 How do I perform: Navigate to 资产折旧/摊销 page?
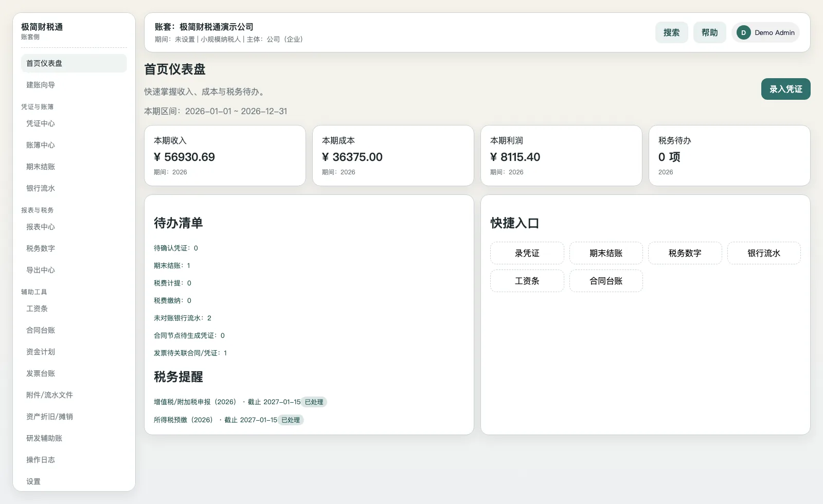click(x=49, y=417)
